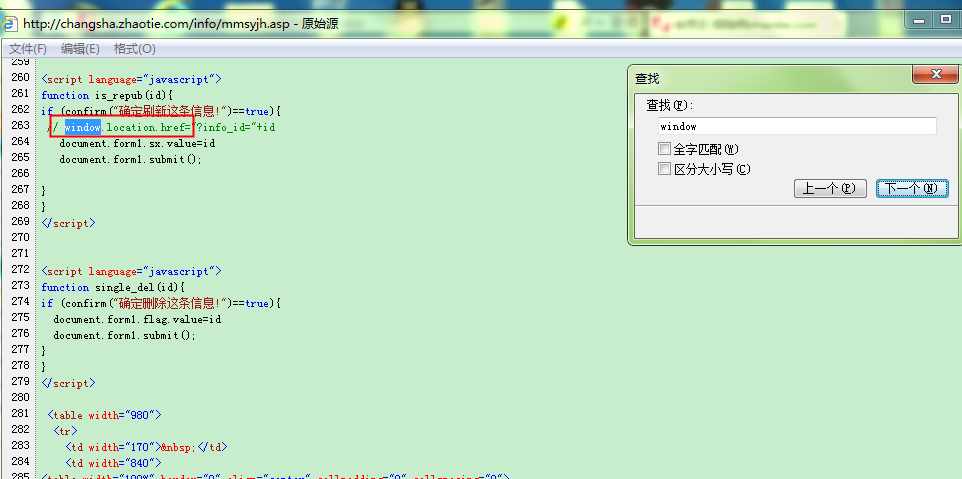The image size is (962, 479).
Task: Click the table width="980" tag line
Action: click(104, 415)
